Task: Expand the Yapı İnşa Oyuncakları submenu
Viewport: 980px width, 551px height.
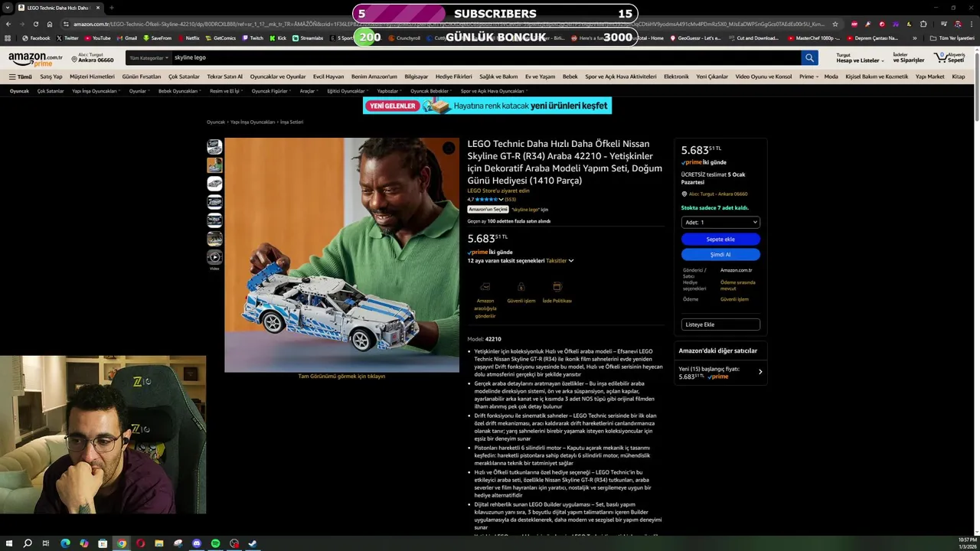Action: [x=96, y=91]
